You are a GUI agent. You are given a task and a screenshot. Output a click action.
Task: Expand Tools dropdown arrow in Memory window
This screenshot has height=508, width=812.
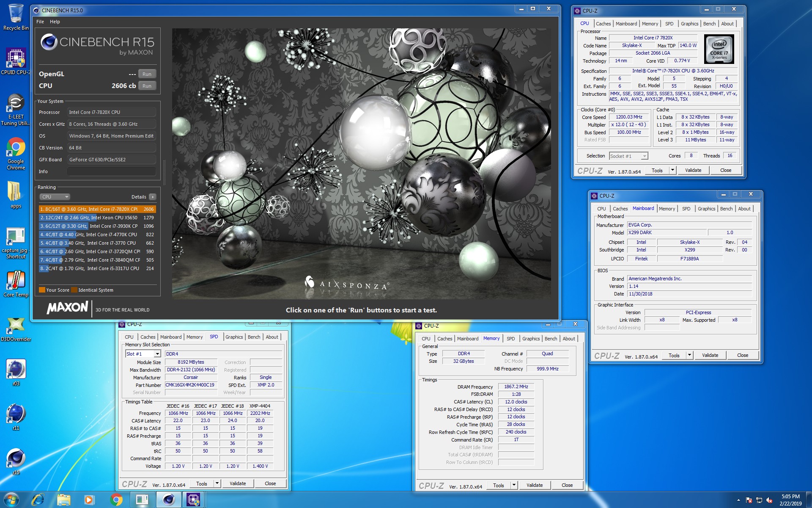(x=514, y=485)
